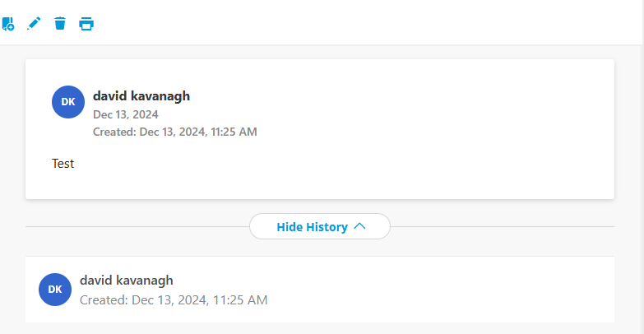This screenshot has height=334, width=644.
Task: Click the pencil edit icon
Action: coord(34,24)
